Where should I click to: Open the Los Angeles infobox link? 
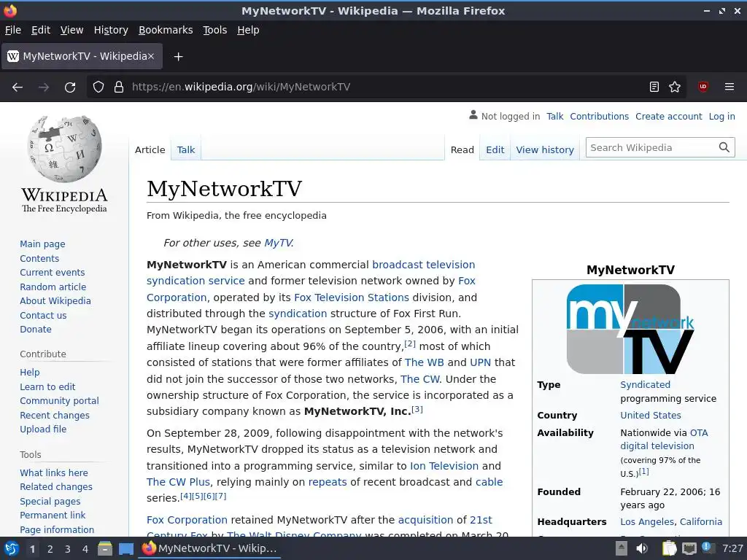click(646, 522)
